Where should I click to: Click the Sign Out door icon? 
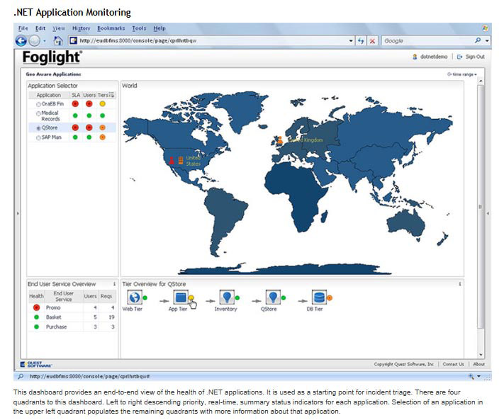tap(459, 57)
